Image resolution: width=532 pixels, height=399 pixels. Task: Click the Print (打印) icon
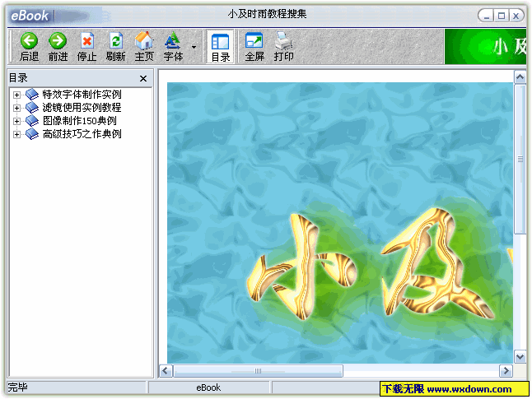(x=283, y=40)
